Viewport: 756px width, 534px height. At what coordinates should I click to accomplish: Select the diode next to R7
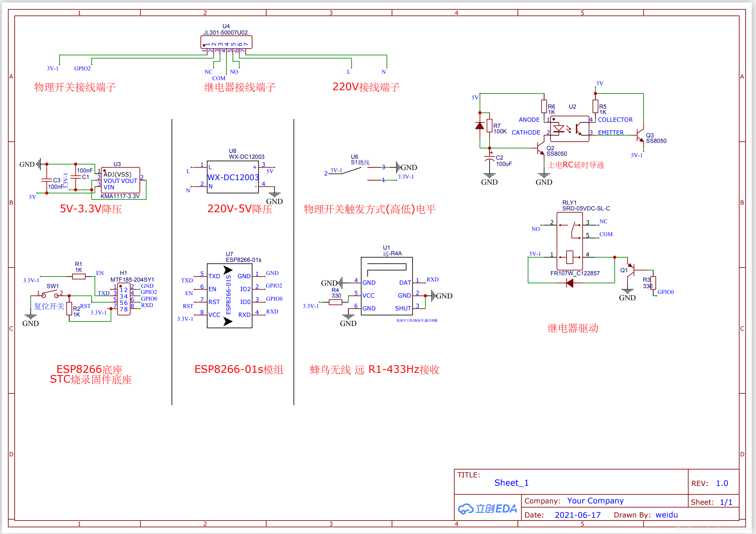[x=480, y=126]
